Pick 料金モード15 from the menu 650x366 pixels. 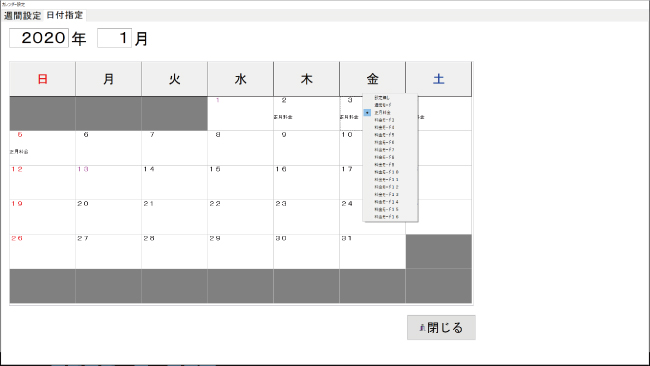pos(390,210)
